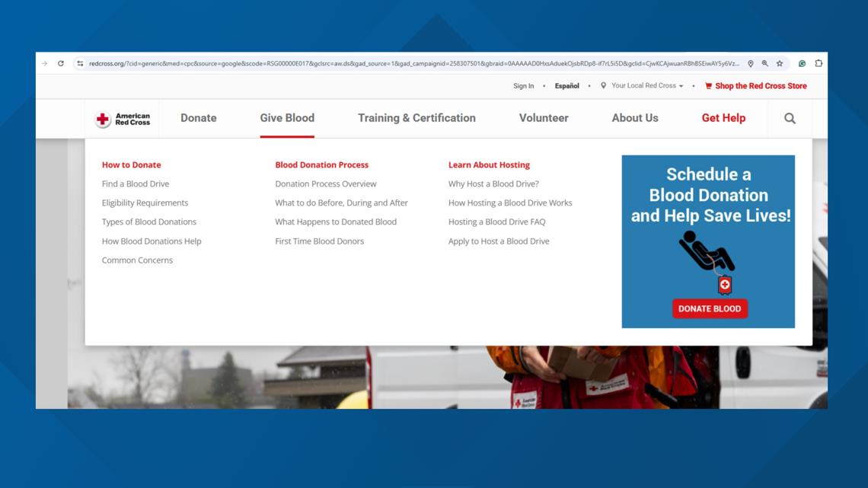
Task: Click How Blood Donations Help
Action: coord(152,241)
